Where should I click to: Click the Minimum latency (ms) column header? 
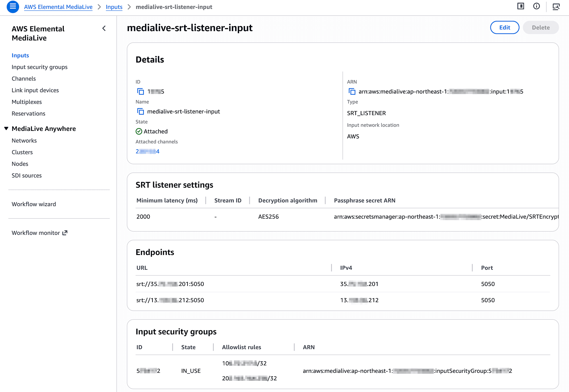click(167, 200)
